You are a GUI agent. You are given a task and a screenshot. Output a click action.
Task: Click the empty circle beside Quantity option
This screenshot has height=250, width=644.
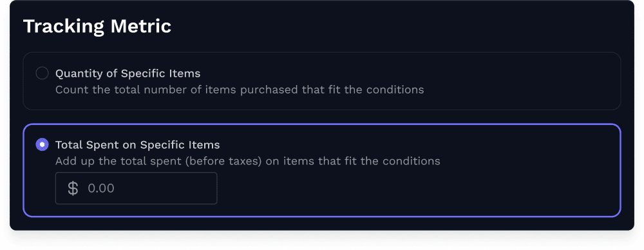coord(42,73)
